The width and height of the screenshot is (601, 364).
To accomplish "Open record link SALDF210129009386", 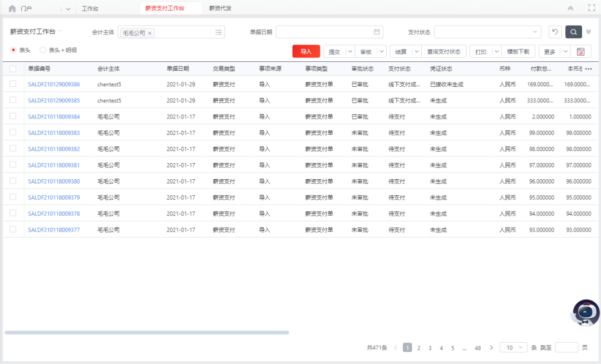I will coord(55,85).
